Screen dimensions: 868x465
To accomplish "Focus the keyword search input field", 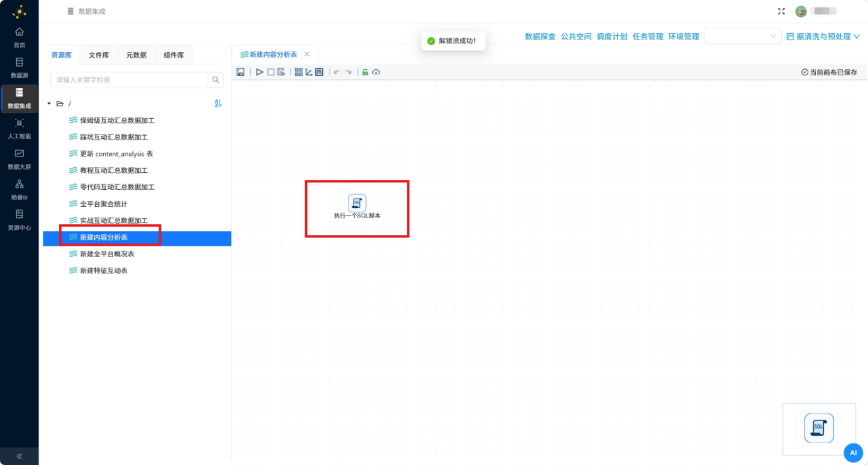I will tap(129, 80).
